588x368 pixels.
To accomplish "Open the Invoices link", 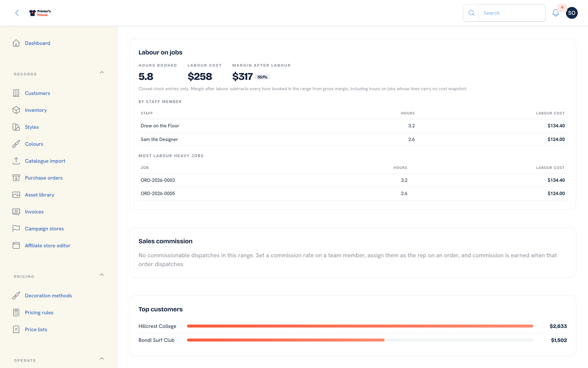I will (x=34, y=211).
